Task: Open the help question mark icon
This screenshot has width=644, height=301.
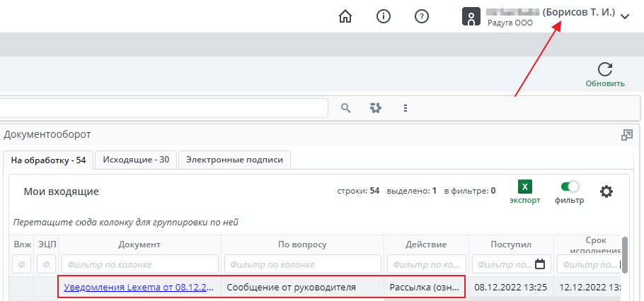Action: [x=422, y=16]
